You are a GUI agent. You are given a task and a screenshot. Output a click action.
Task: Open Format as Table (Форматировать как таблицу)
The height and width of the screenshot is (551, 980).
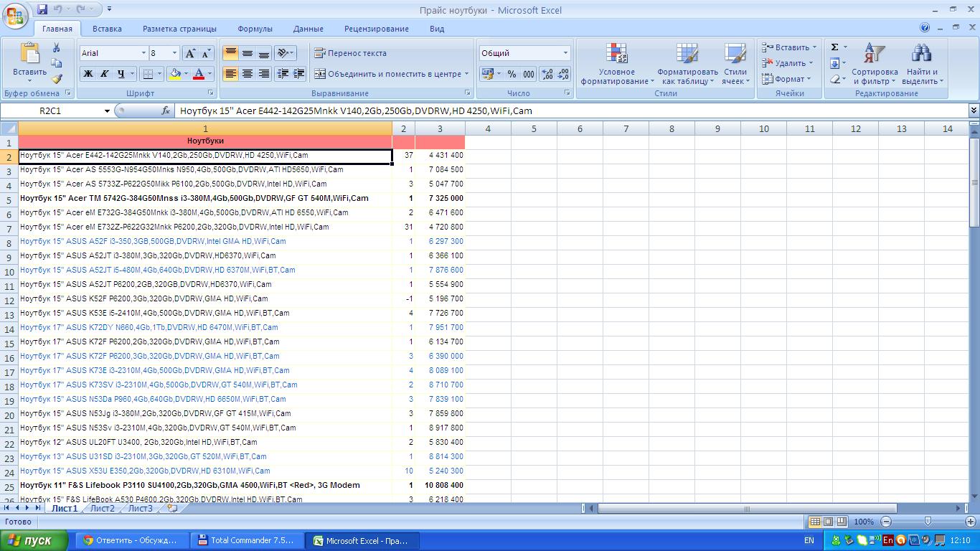point(687,64)
